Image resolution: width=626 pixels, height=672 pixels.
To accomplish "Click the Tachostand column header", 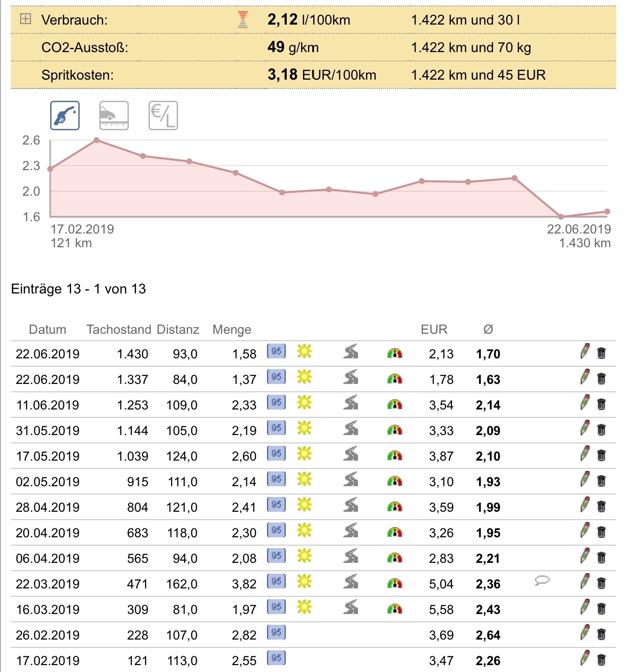I will point(119,329).
